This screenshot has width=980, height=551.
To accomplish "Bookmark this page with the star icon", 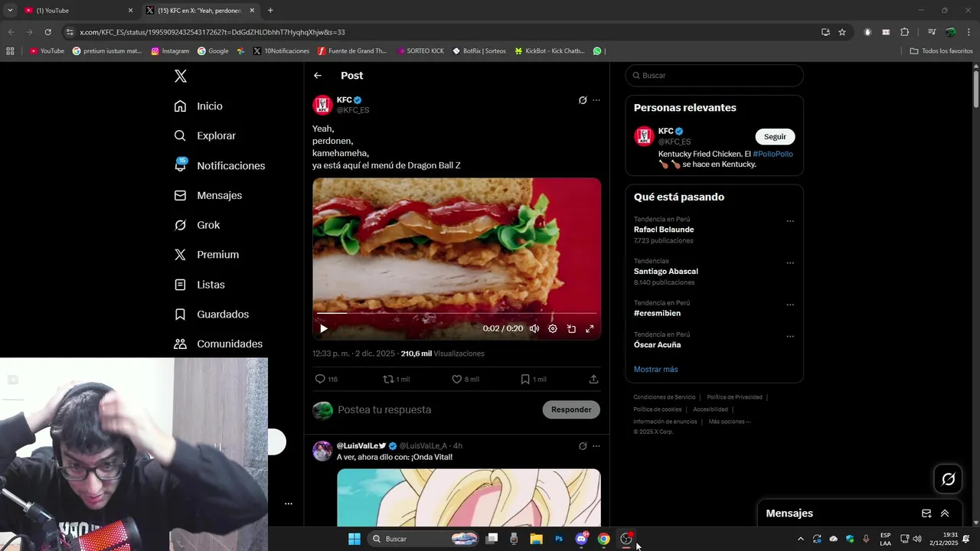I will pyautogui.click(x=842, y=32).
